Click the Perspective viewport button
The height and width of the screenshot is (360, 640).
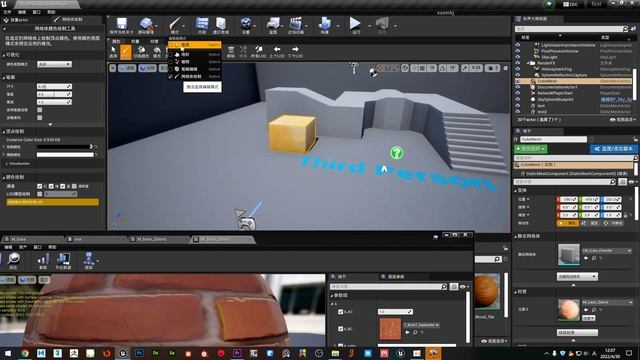coord(127,68)
